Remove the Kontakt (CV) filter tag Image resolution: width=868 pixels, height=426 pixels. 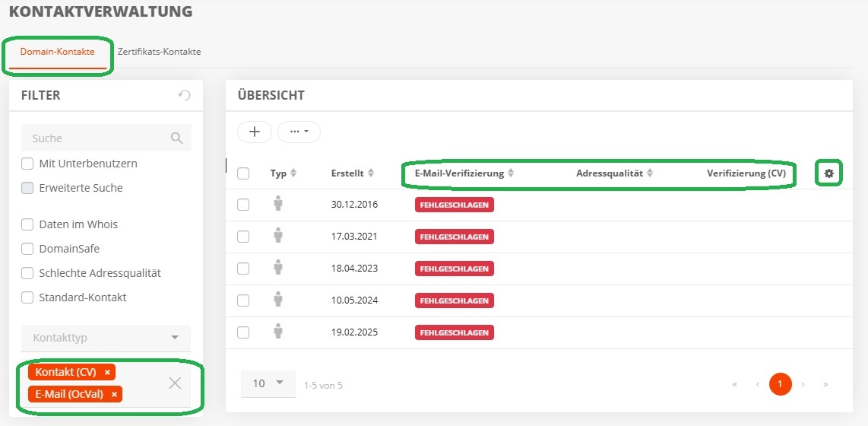click(107, 372)
